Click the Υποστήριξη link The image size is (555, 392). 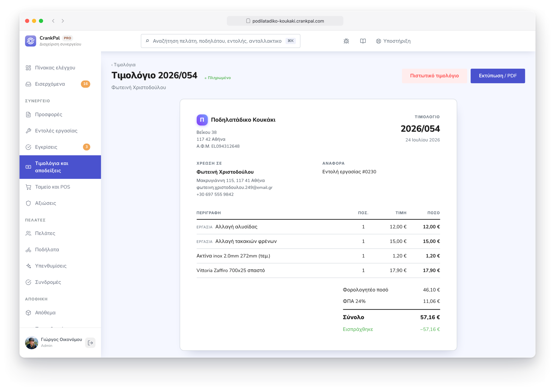pyautogui.click(x=393, y=41)
